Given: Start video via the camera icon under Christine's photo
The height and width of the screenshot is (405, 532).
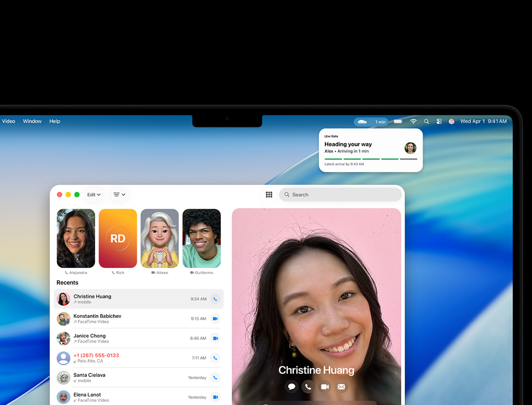Looking at the screenshot, I should 325,387.
